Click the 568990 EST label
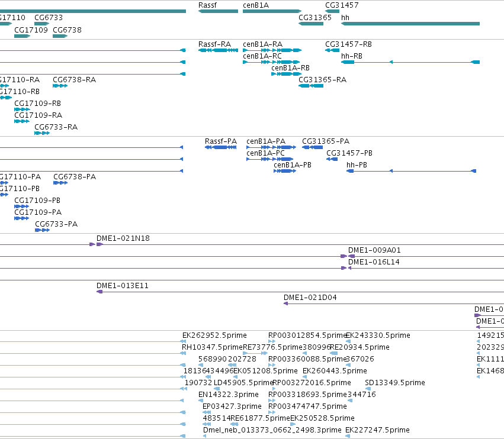The width and height of the screenshot is (504, 439). coord(213,359)
